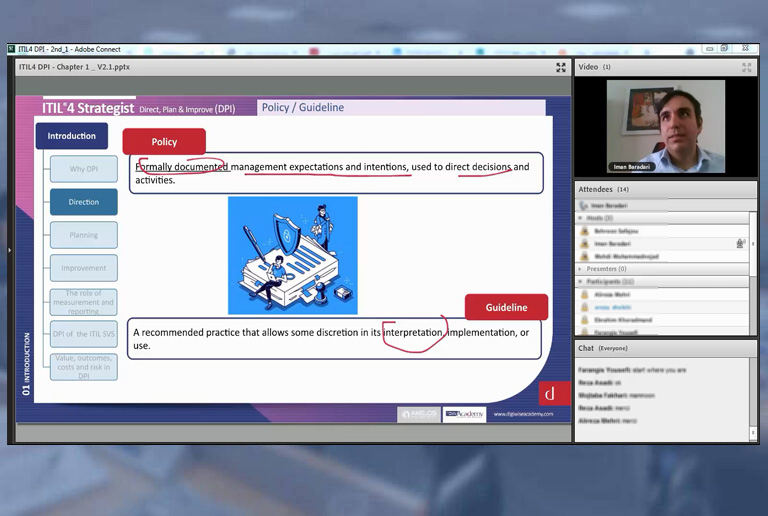768x516 pixels.
Task: Click the active speaker phone icon in Attendees
Action: point(583,205)
